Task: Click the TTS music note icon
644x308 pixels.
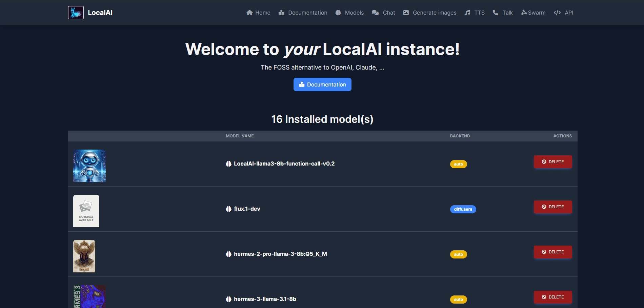Action: point(467,13)
